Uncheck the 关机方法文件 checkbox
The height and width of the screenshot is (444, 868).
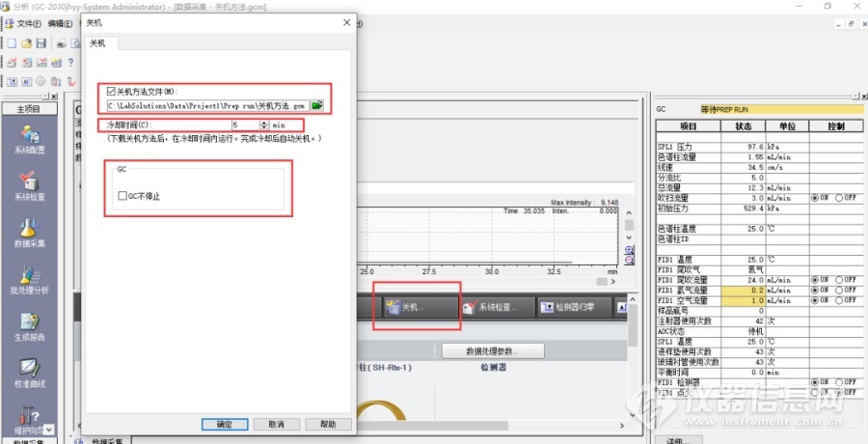coord(112,92)
